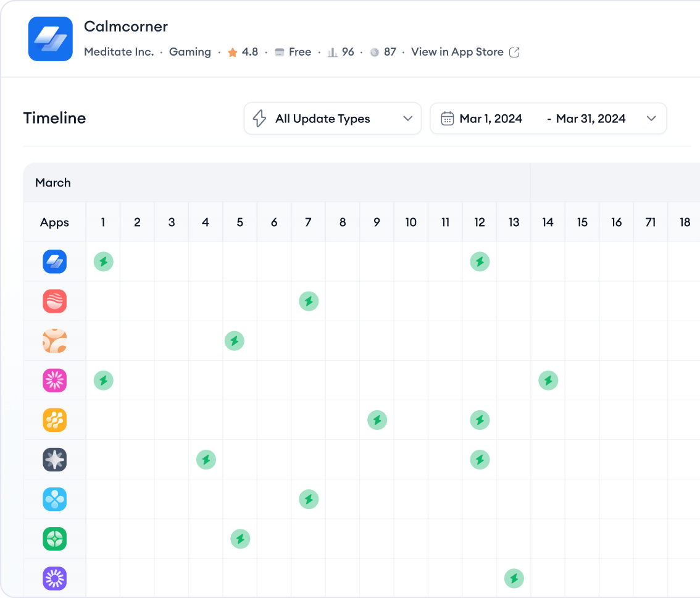
Task: Open Calmcorner update marker on March 12
Action: pos(480,261)
